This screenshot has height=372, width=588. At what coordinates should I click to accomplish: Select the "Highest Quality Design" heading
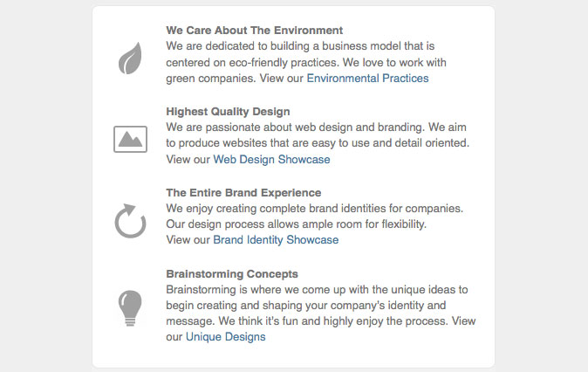pos(228,112)
